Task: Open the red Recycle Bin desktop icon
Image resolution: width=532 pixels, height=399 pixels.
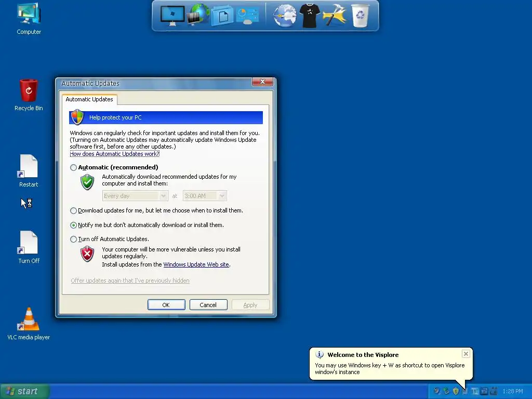Action: 29,95
